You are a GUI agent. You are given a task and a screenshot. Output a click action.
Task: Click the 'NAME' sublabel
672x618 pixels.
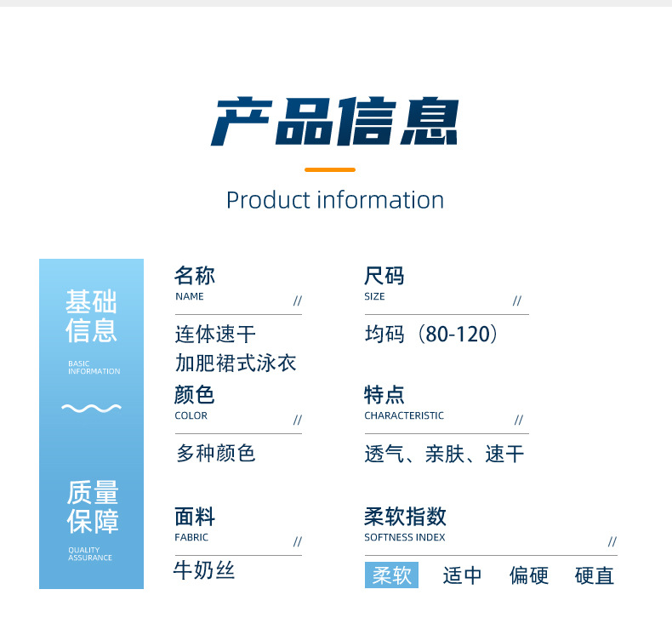pos(190,296)
